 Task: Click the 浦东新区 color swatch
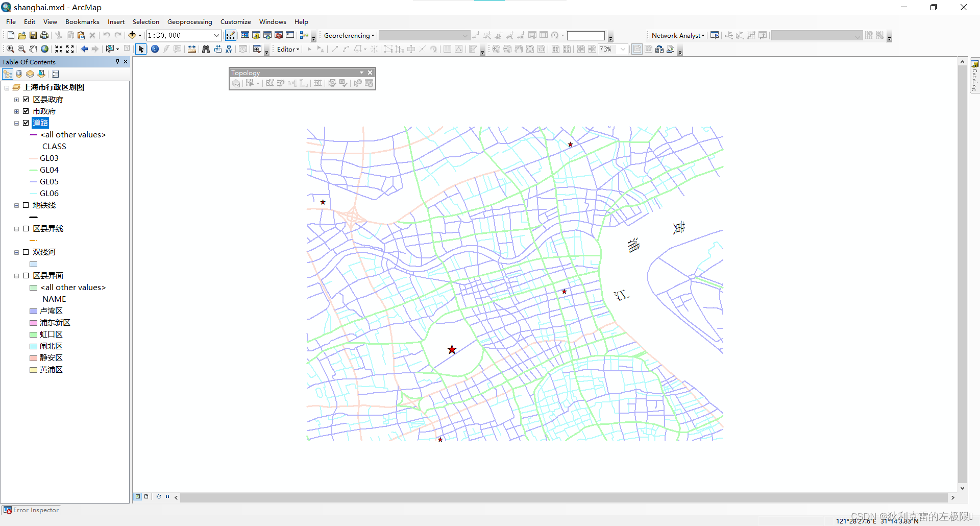click(33, 322)
